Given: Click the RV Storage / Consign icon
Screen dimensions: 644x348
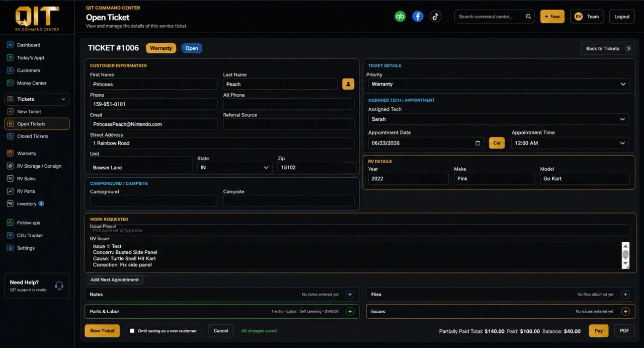Looking at the screenshot, I should point(10,166).
